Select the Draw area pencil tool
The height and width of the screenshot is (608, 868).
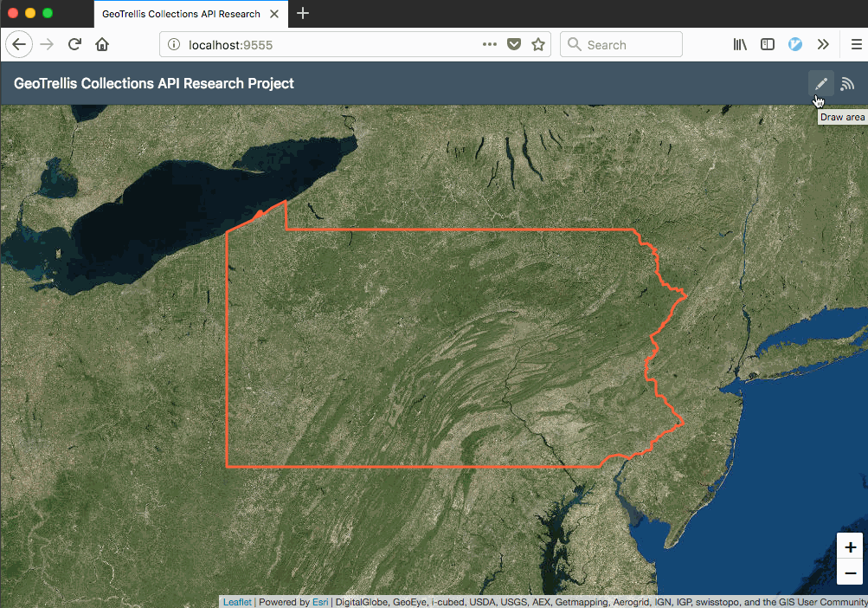pyautogui.click(x=820, y=83)
